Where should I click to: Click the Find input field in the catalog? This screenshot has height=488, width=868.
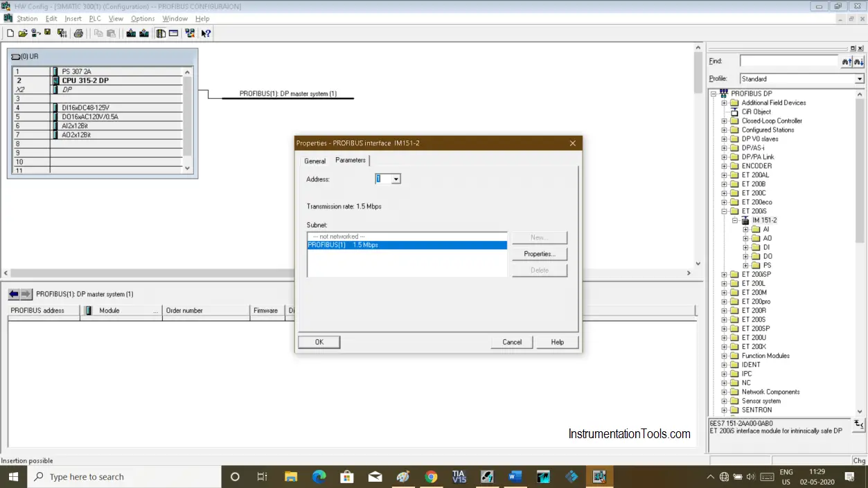coord(789,62)
